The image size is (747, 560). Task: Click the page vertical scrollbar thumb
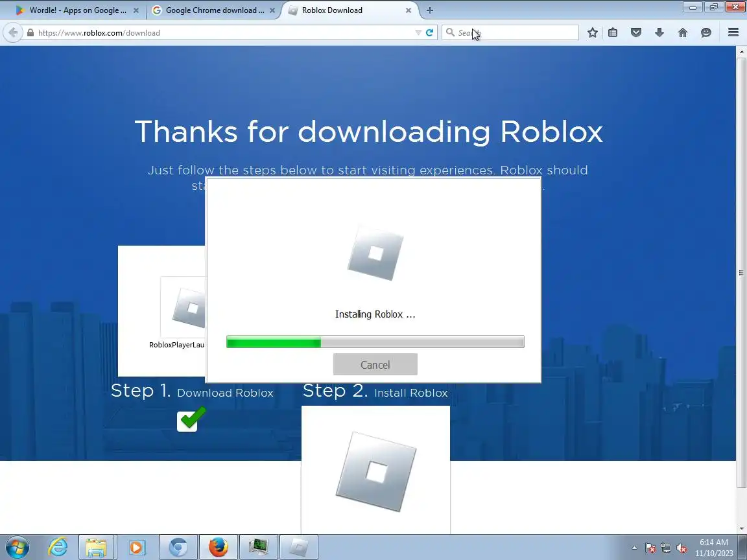click(741, 272)
